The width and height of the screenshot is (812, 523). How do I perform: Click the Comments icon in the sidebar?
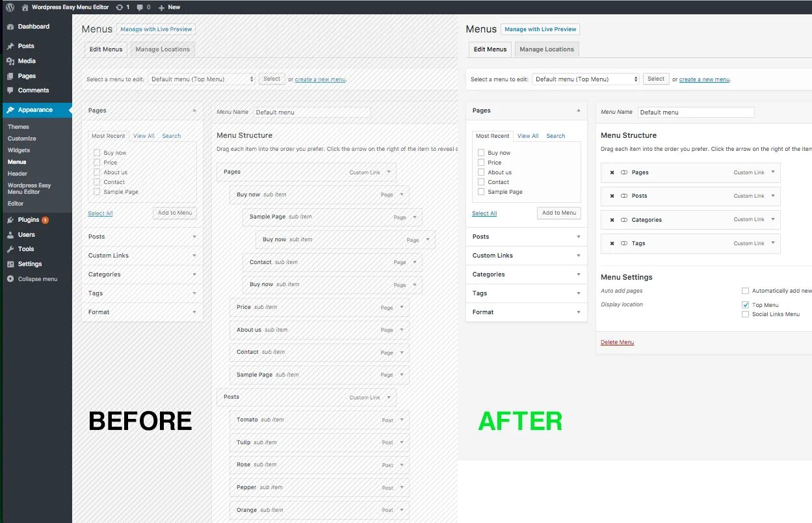(x=10, y=90)
